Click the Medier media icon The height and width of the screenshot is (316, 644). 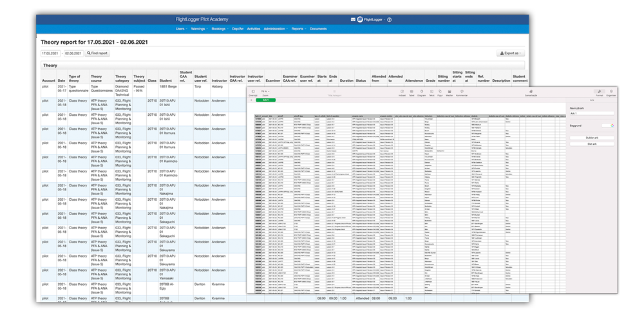[450, 93]
